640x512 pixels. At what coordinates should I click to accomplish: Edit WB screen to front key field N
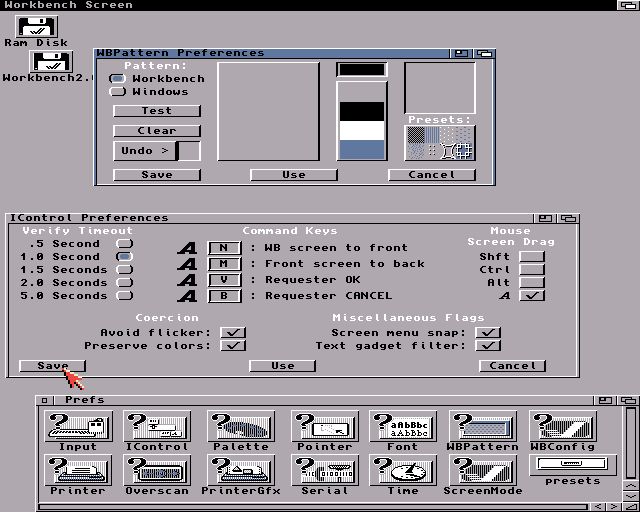tap(224, 248)
